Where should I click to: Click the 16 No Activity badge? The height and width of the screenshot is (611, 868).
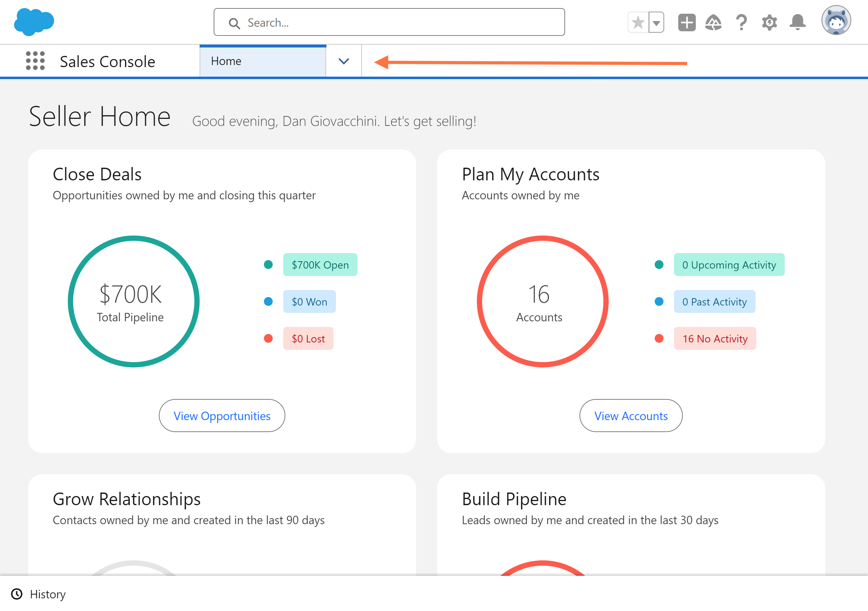tap(715, 339)
